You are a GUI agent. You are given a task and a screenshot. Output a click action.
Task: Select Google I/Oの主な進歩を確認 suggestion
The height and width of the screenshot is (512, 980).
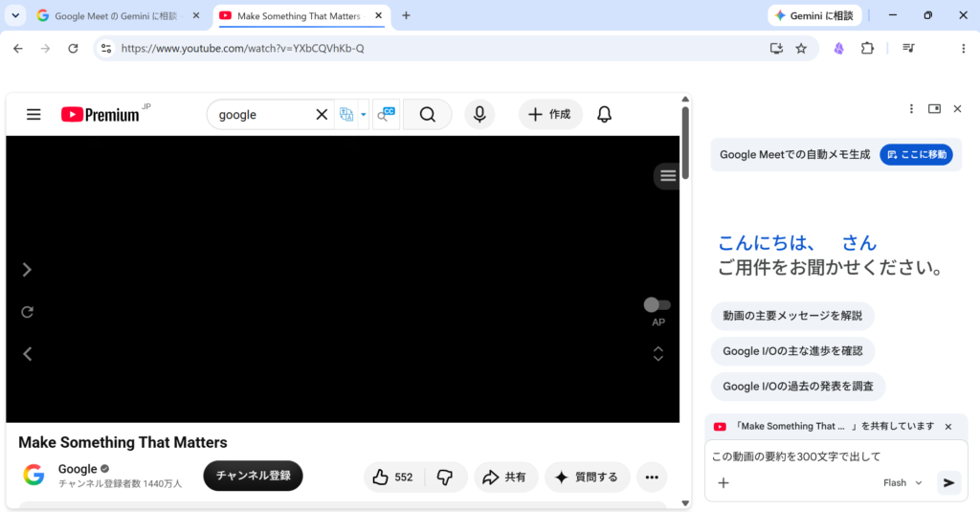pyautogui.click(x=792, y=351)
